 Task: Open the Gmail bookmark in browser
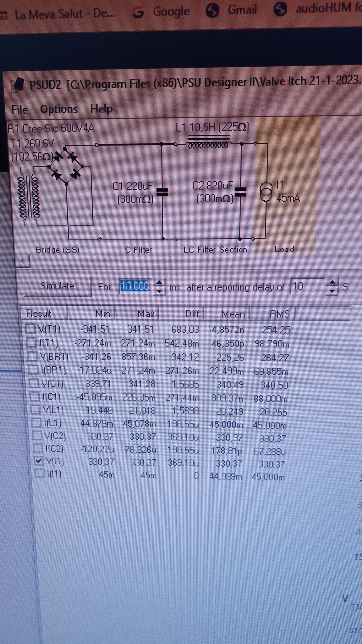232,10
